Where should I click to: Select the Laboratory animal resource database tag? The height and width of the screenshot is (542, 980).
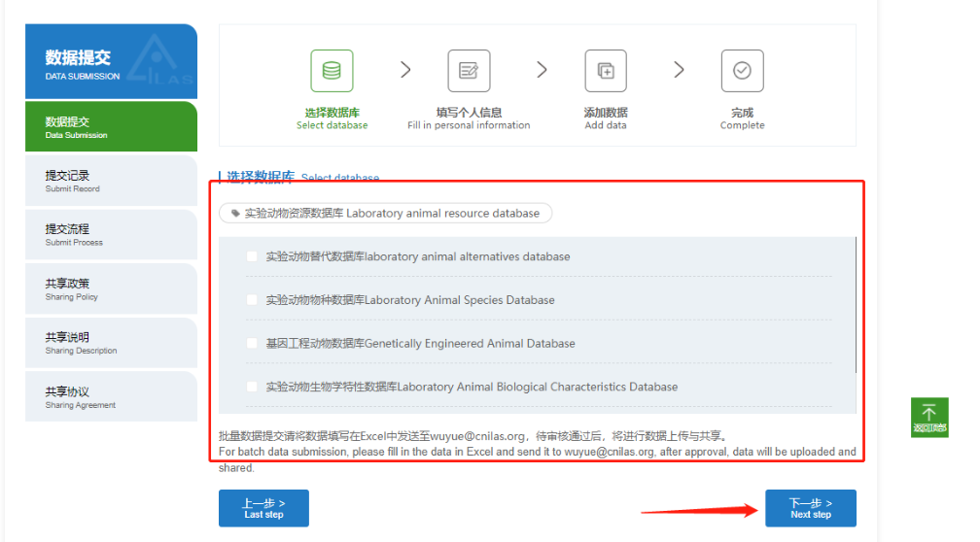coord(386,213)
